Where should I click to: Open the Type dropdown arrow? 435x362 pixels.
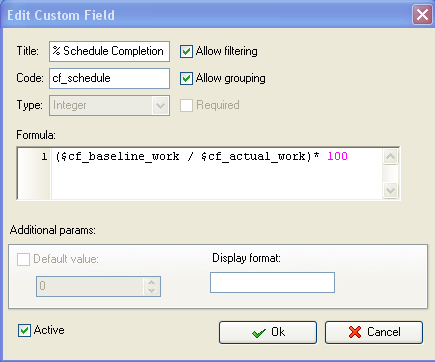pos(160,106)
